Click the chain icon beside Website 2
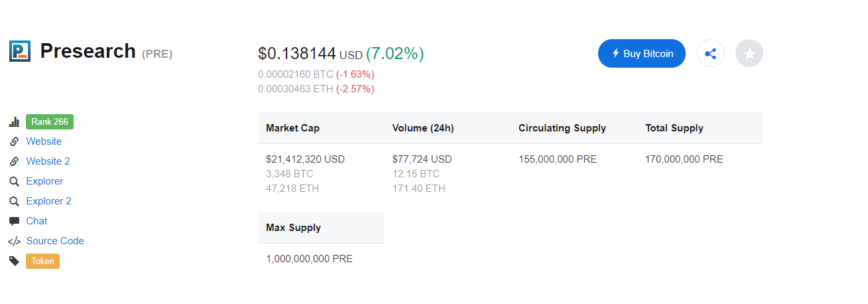The height and width of the screenshot is (304, 868). (14, 161)
